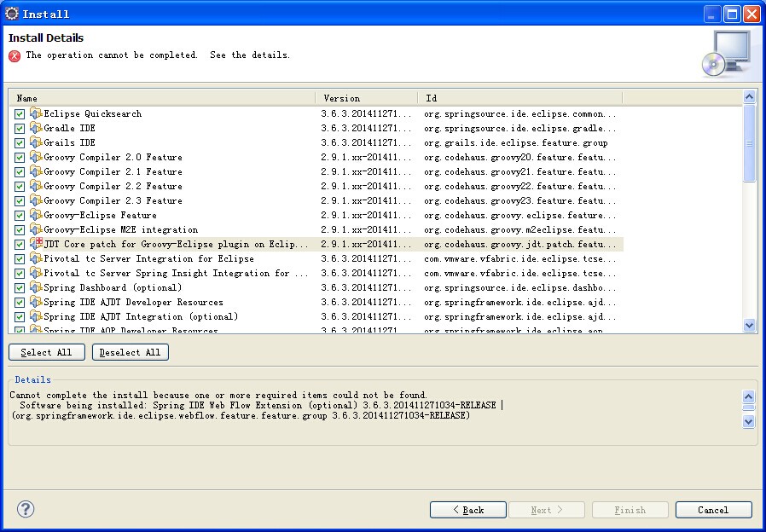This screenshot has height=532, width=766.
Task: Minimize the Install dialog window
Action: 712,14
